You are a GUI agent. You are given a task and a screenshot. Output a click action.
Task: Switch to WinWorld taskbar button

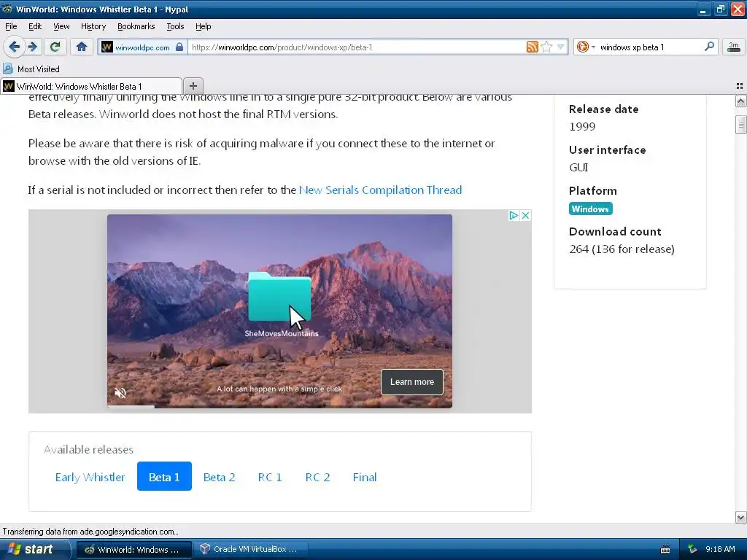coord(134,550)
